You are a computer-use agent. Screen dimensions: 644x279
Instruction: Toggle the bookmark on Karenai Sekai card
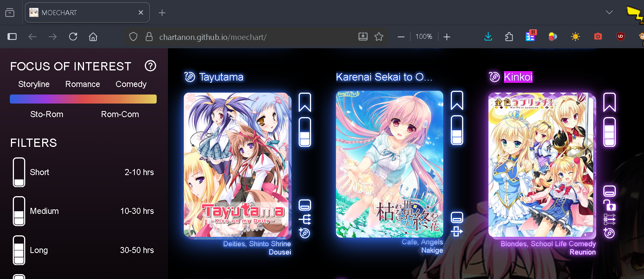(x=457, y=100)
